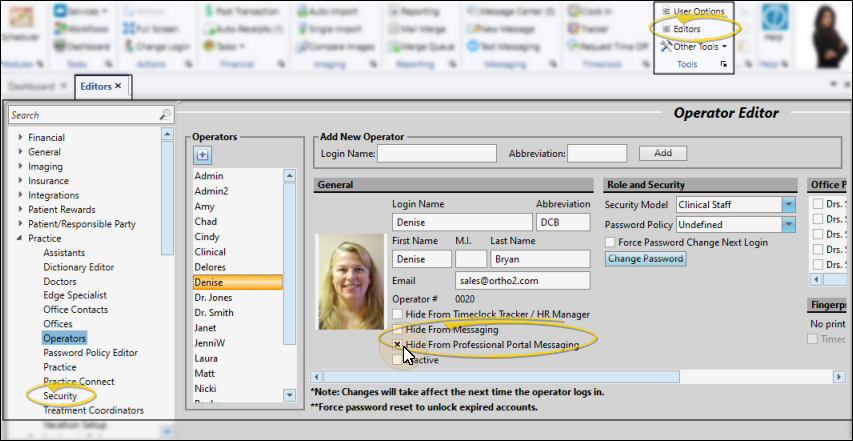Click the blue plus add operator icon
The image size is (853, 441).
point(202,155)
